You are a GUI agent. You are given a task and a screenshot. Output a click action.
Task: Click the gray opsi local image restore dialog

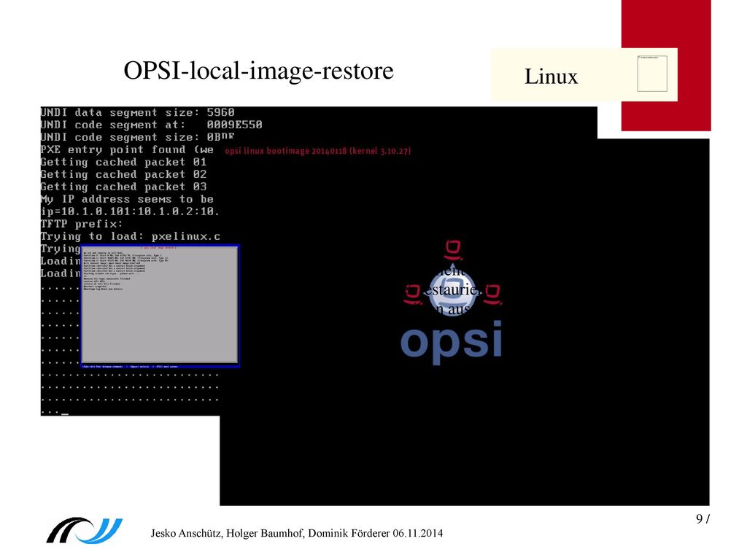160,305
